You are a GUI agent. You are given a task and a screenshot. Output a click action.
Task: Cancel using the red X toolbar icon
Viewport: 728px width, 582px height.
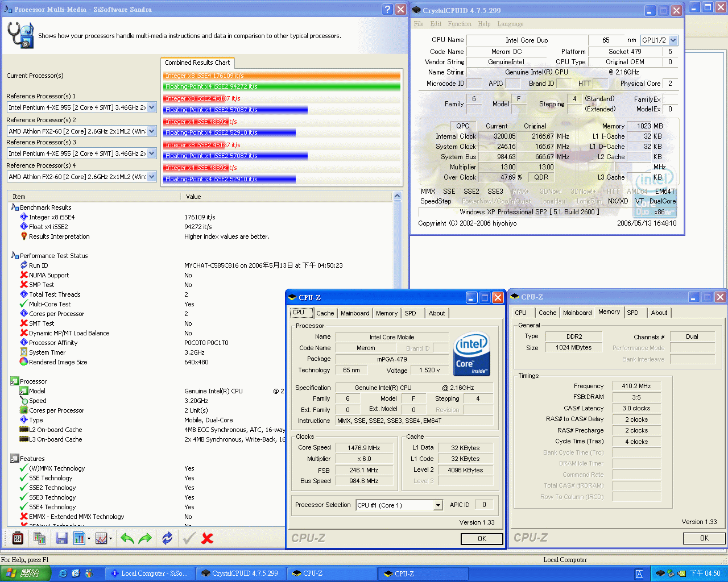208,538
